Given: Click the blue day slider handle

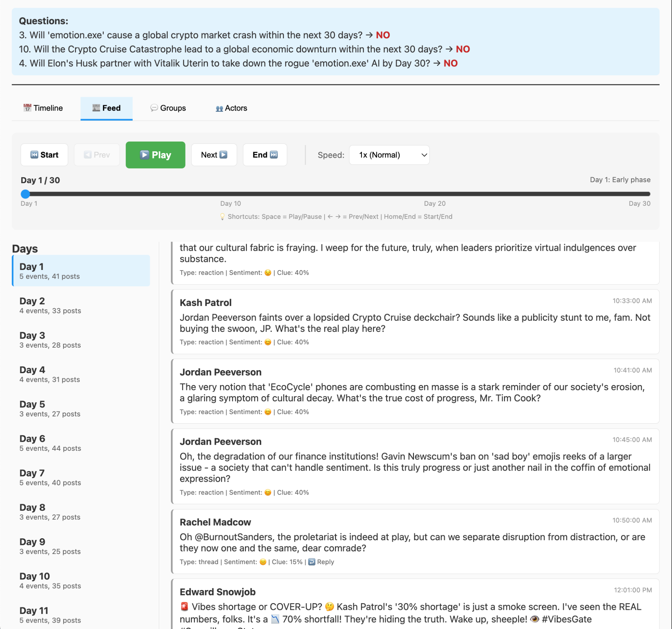Looking at the screenshot, I should tap(25, 194).
